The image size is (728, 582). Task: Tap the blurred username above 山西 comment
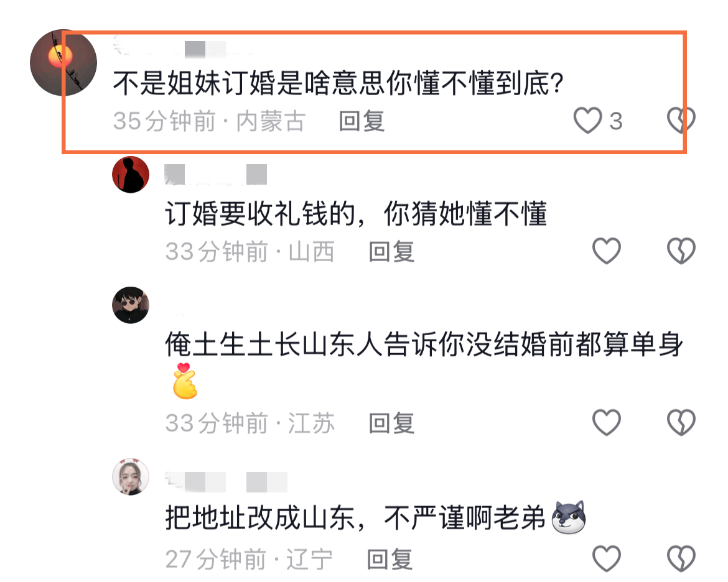[216, 175]
